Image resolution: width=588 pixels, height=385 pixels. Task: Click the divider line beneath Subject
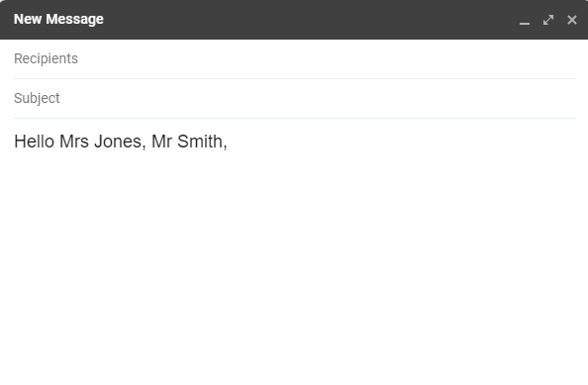[x=295, y=118]
